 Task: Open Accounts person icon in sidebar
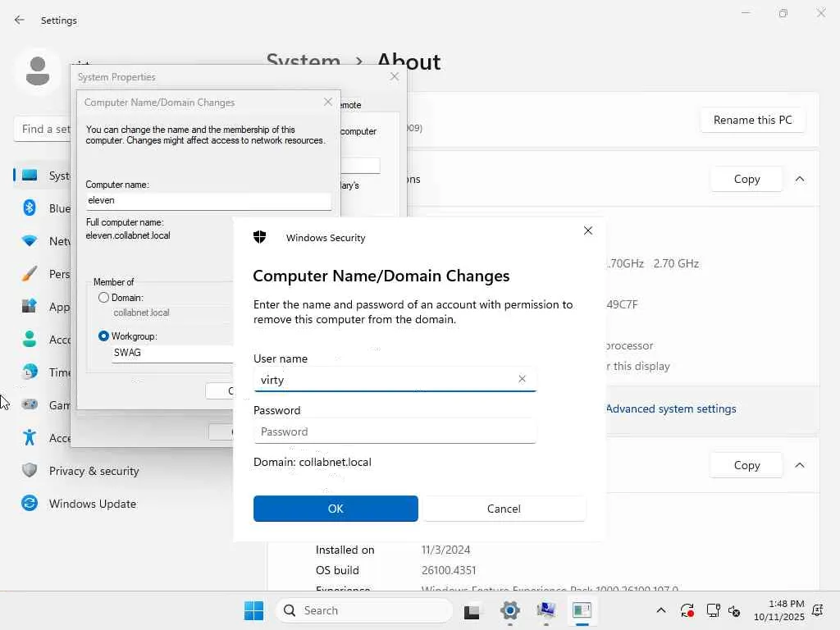tap(30, 339)
